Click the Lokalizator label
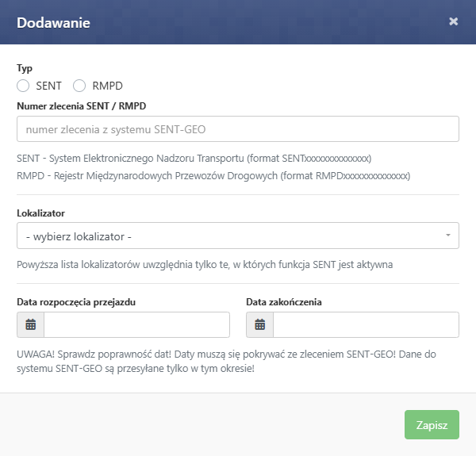The height and width of the screenshot is (456, 476). tap(40, 213)
